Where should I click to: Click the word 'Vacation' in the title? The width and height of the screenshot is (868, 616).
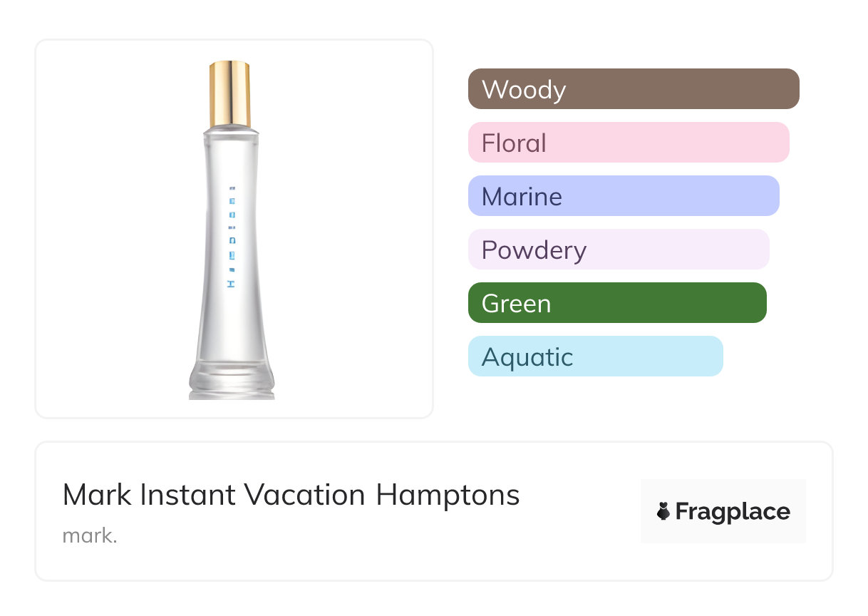[x=304, y=495]
